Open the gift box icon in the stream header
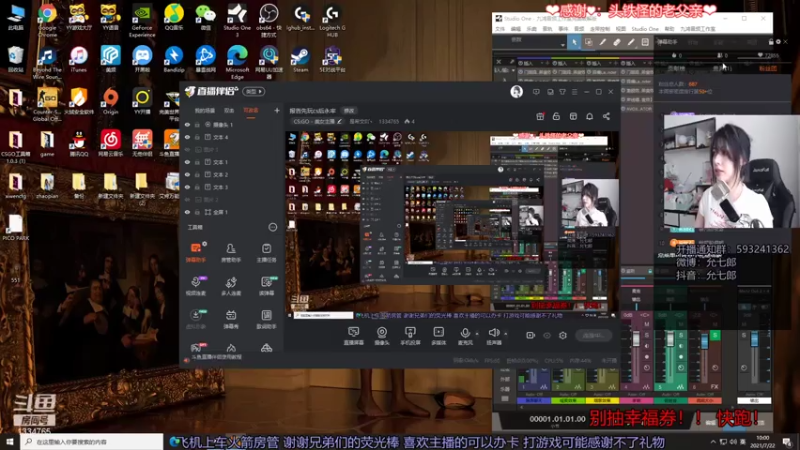The image size is (800, 450). tap(540, 117)
